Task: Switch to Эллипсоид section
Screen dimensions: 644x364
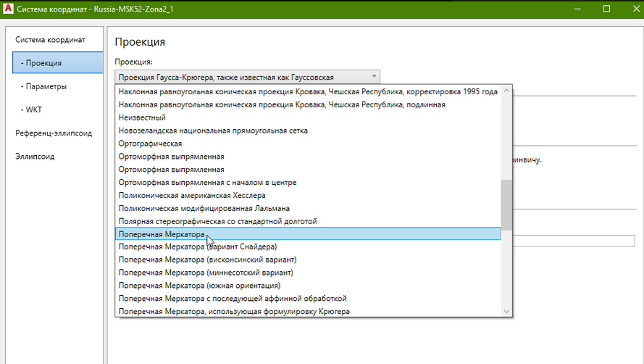Action: click(35, 156)
